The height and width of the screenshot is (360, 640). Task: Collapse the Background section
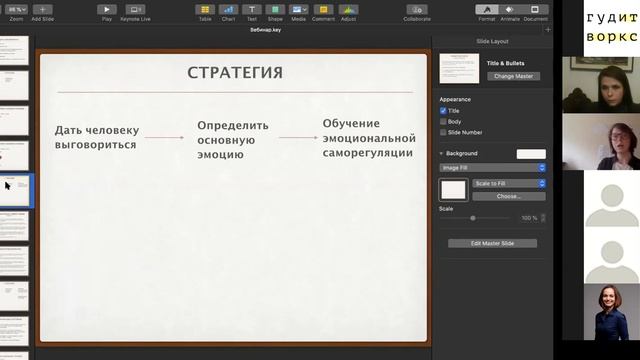pos(441,153)
